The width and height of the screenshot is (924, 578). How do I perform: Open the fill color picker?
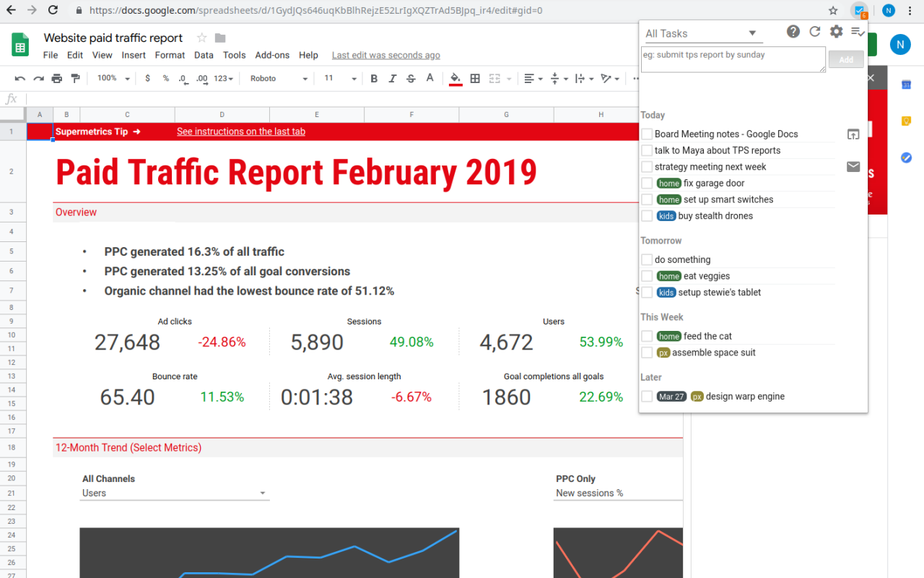(x=455, y=78)
